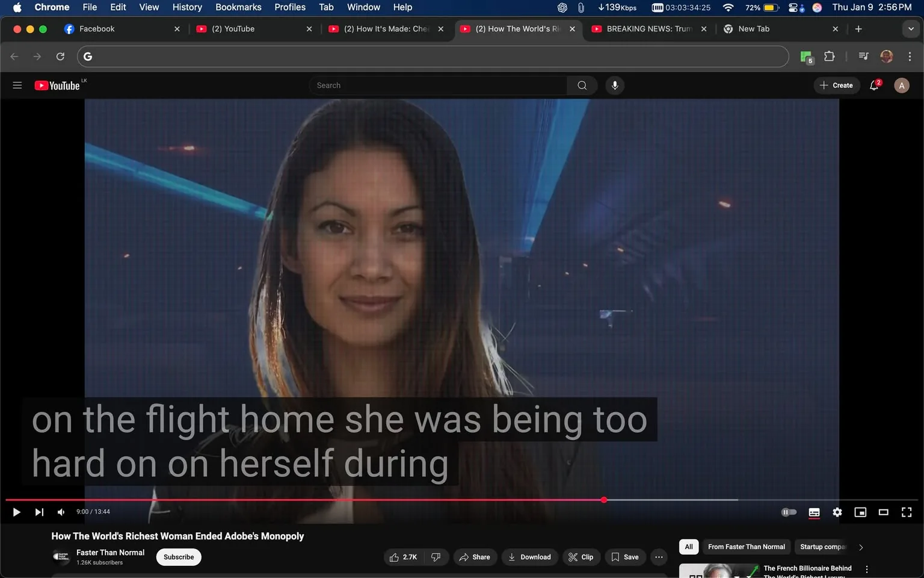Expand the filter chips with the right arrow
The height and width of the screenshot is (578, 924).
(x=860, y=547)
